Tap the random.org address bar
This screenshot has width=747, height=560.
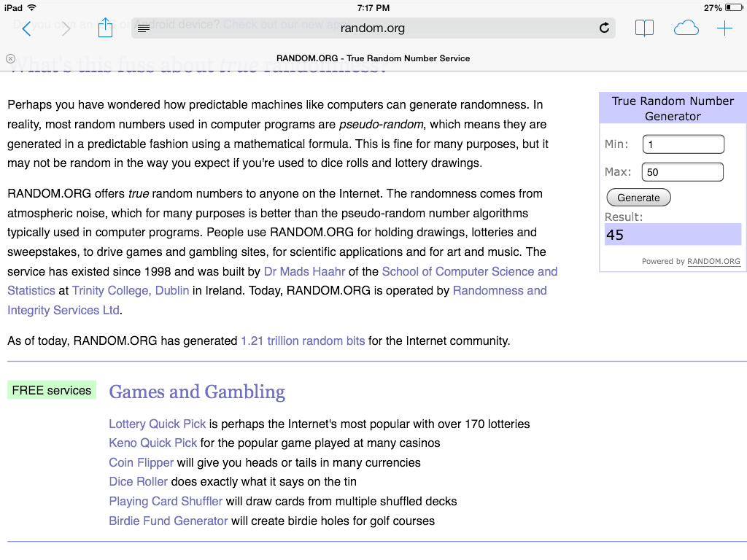(373, 28)
